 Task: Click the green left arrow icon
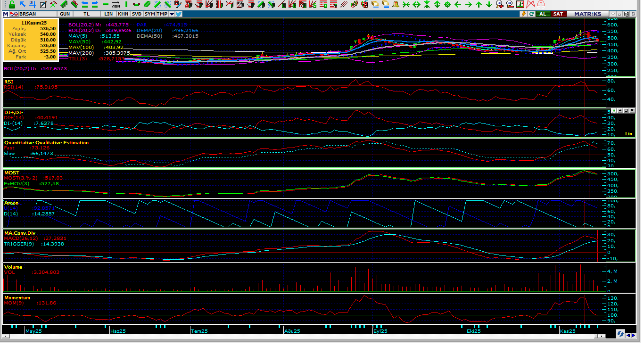[x=458, y=5]
